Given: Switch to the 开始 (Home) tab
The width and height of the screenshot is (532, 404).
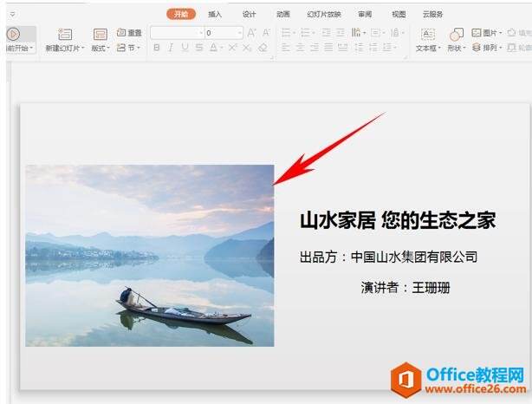Looking at the screenshot, I should point(181,14).
